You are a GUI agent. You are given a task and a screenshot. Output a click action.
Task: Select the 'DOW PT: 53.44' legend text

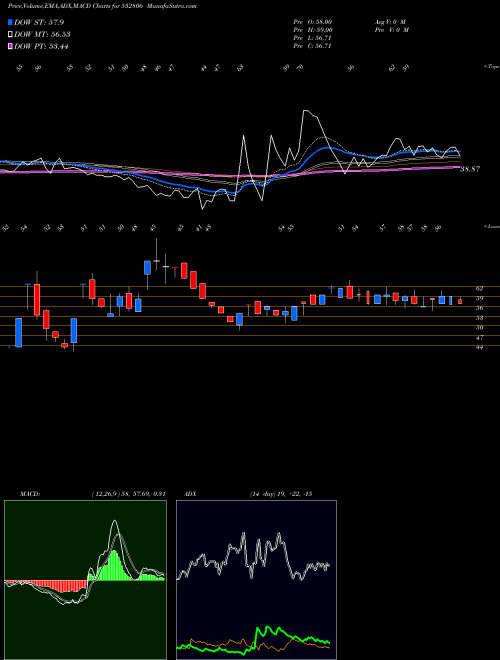pos(41,46)
